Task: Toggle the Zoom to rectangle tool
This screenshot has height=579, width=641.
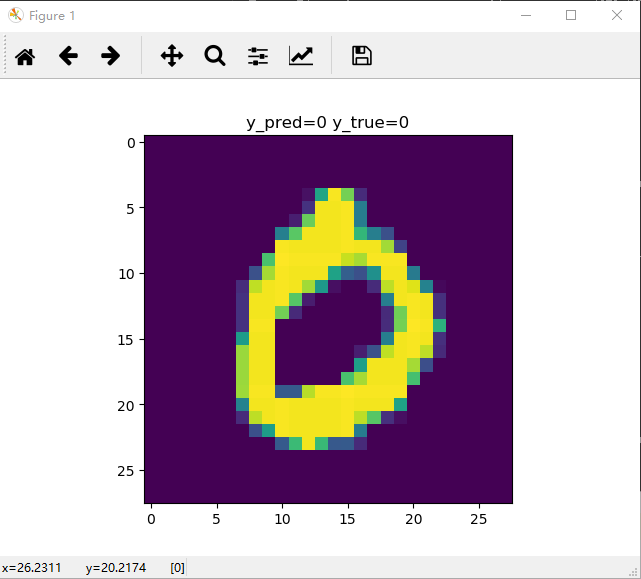Action: pyautogui.click(x=215, y=56)
